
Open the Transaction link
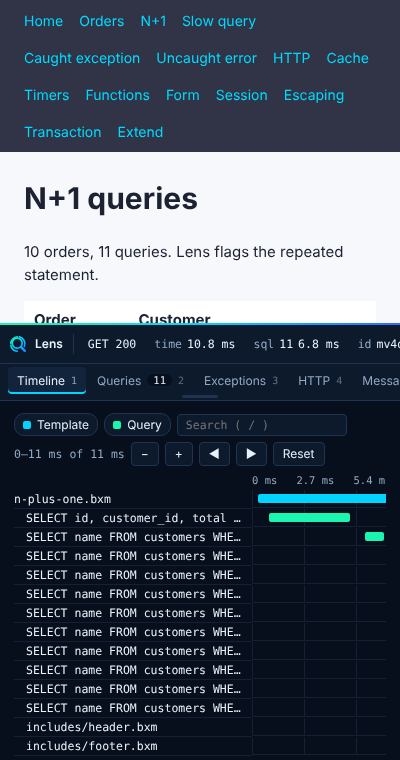pyautogui.click(x=63, y=132)
